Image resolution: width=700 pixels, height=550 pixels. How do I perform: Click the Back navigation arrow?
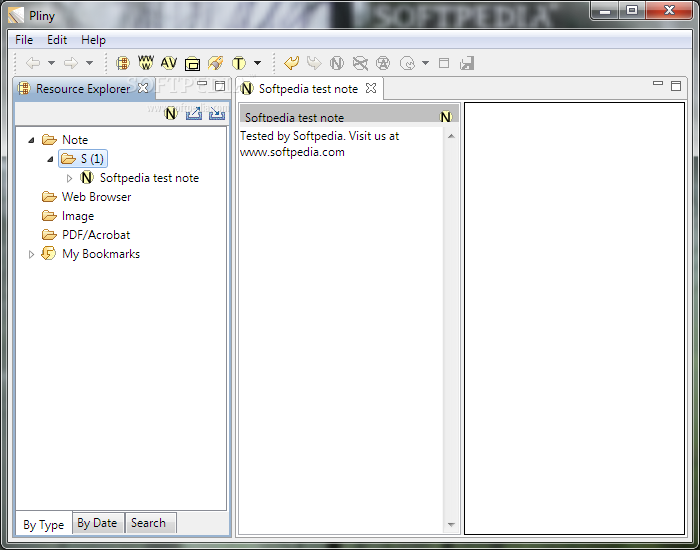[33, 63]
